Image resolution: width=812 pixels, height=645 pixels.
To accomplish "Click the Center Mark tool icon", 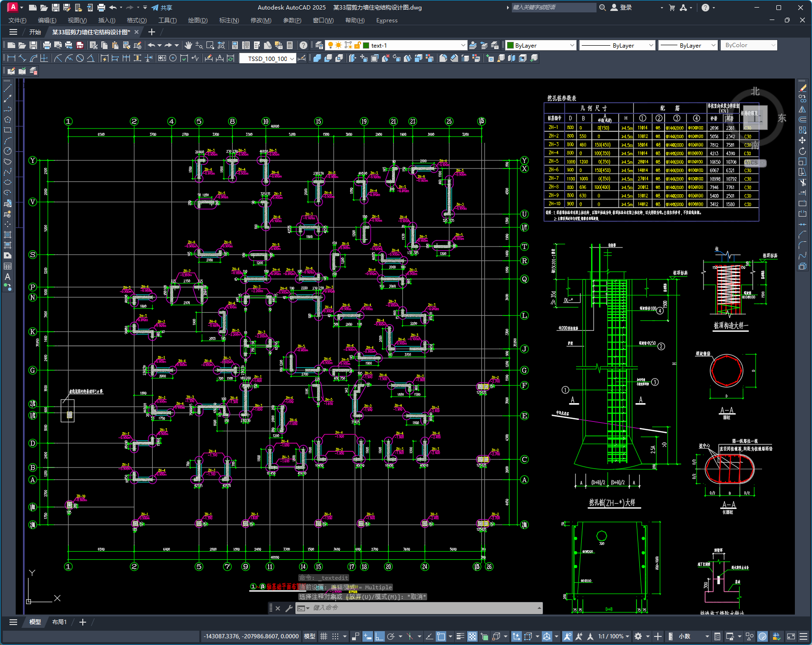I will click(173, 58).
